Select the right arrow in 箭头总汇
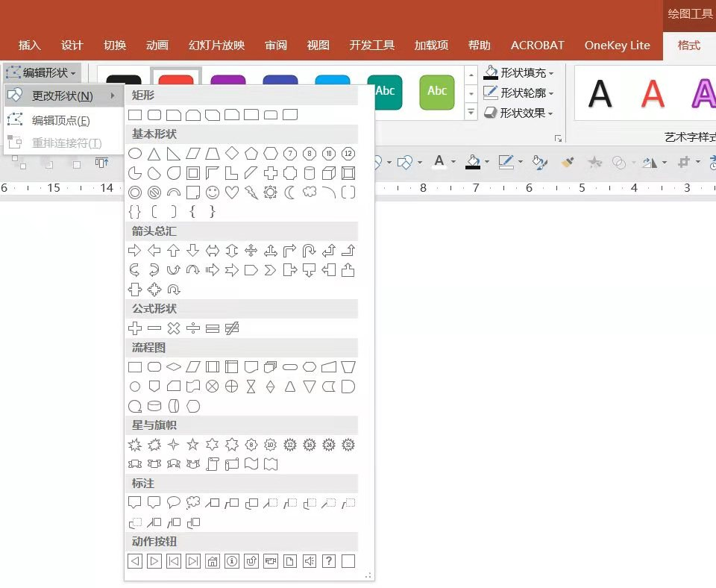The width and height of the screenshot is (716, 588). point(135,251)
